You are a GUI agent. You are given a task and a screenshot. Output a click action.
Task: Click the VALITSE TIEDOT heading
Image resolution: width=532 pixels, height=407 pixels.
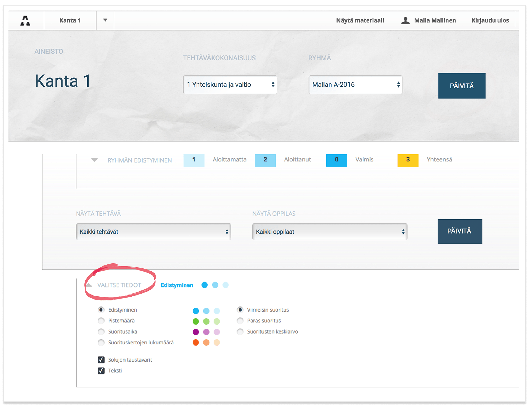[119, 285]
